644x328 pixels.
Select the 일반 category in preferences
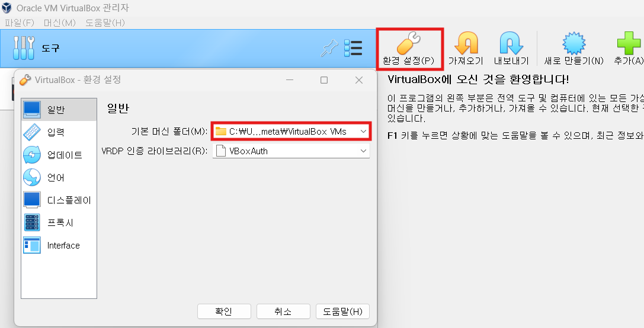coord(59,110)
